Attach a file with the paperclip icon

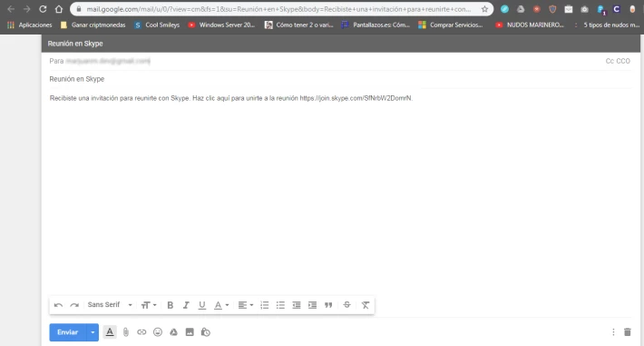(x=126, y=332)
